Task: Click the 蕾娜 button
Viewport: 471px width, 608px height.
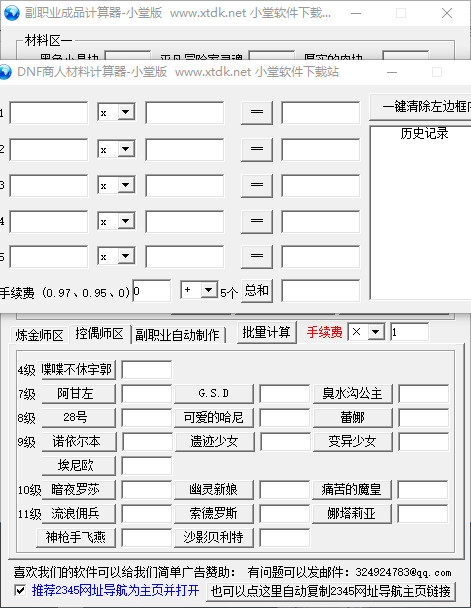Action: 353,418
